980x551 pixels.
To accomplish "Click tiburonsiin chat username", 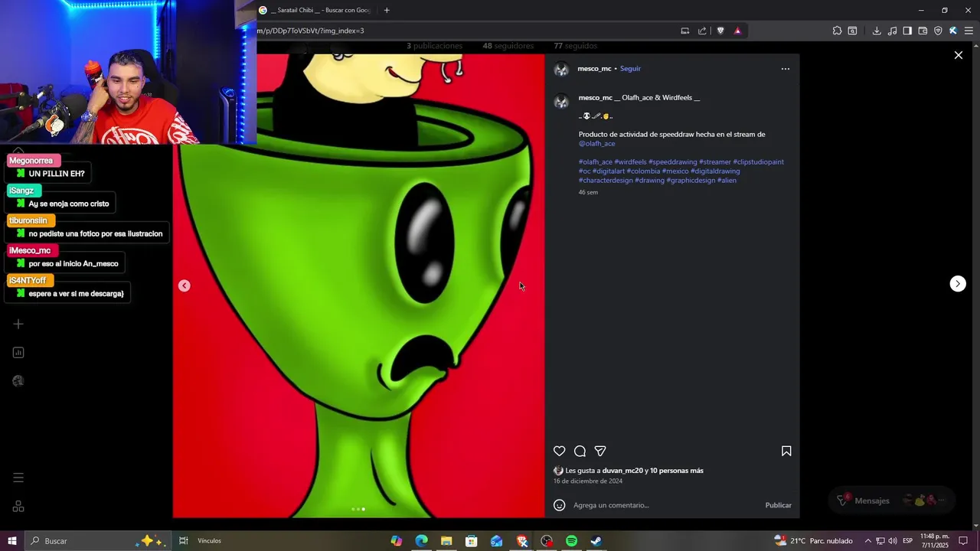I will [x=28, y=220].
